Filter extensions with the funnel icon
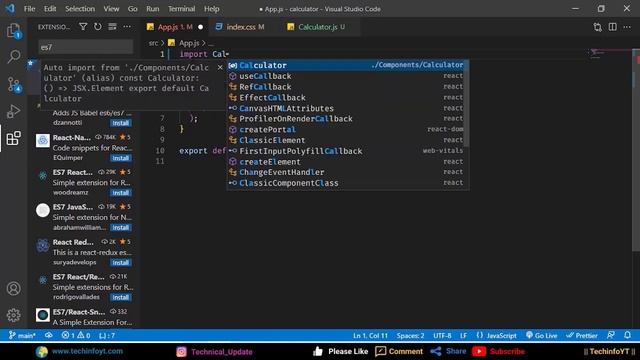Image resolution: width=640 pixels, height=360 pixels. 83,27
